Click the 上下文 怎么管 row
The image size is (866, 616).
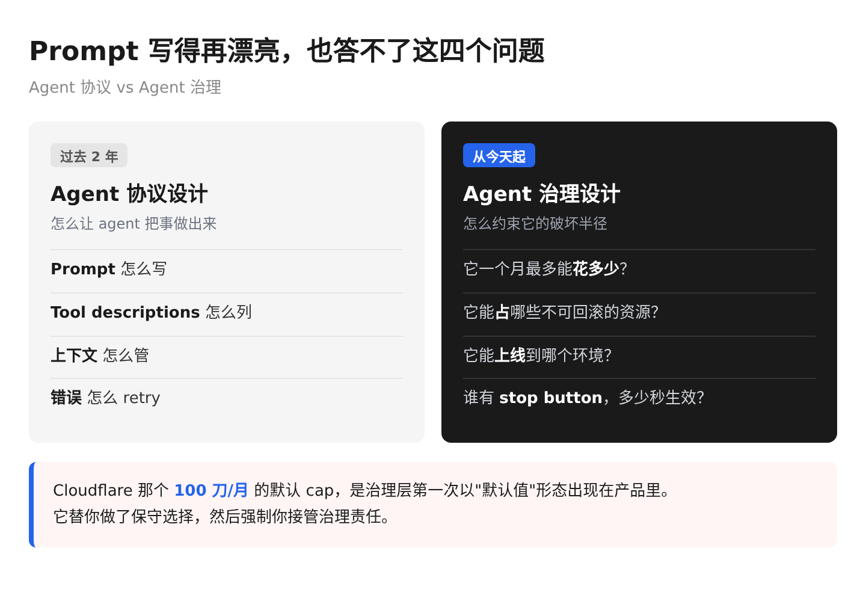(x=227, y=356)
